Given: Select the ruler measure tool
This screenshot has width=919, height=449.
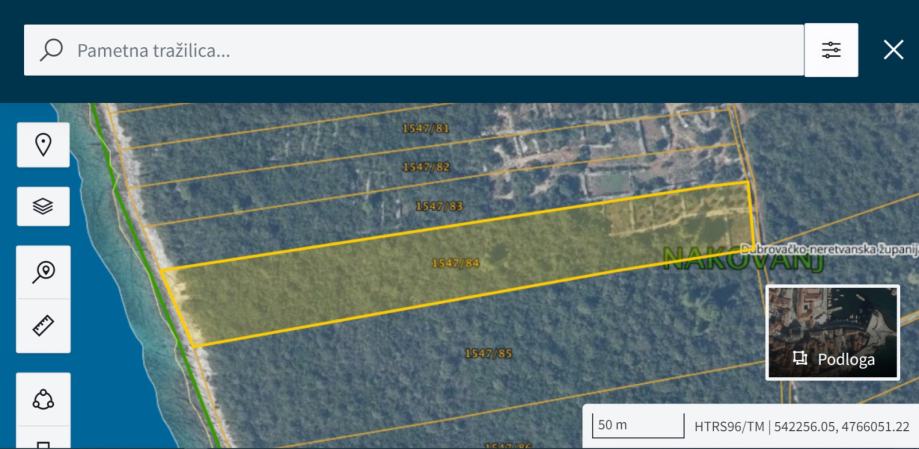Looking at the screenshot, I should (43, 326).
